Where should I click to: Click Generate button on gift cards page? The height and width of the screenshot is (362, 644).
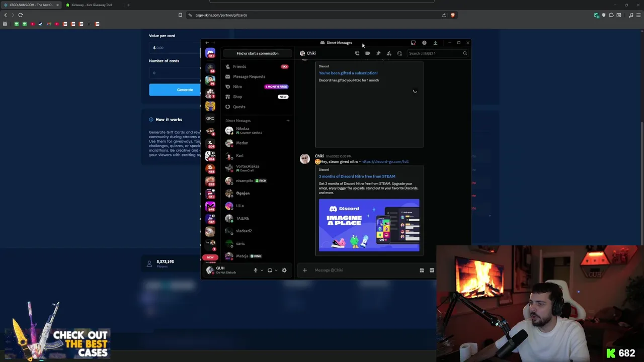click(x=185, y=89)
